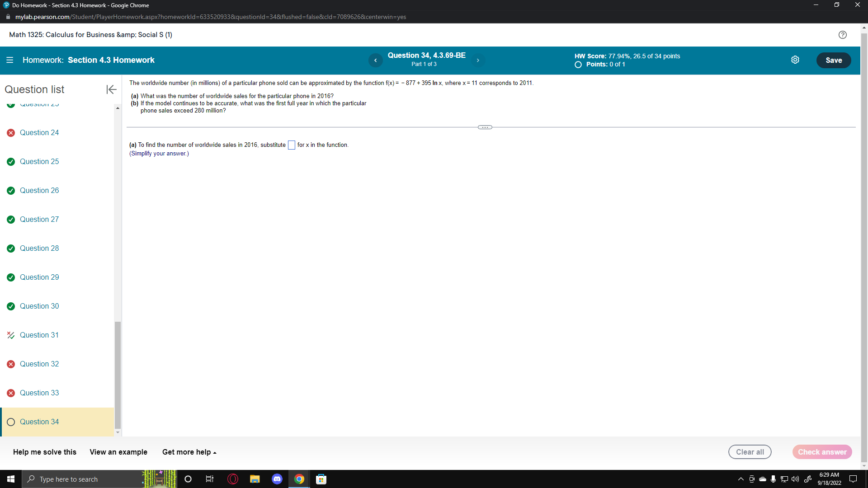Viewport: 868px width, 488px height.
Task: Open partially correct Question 31
Action: pyautogui.click(x=39, y=335)
